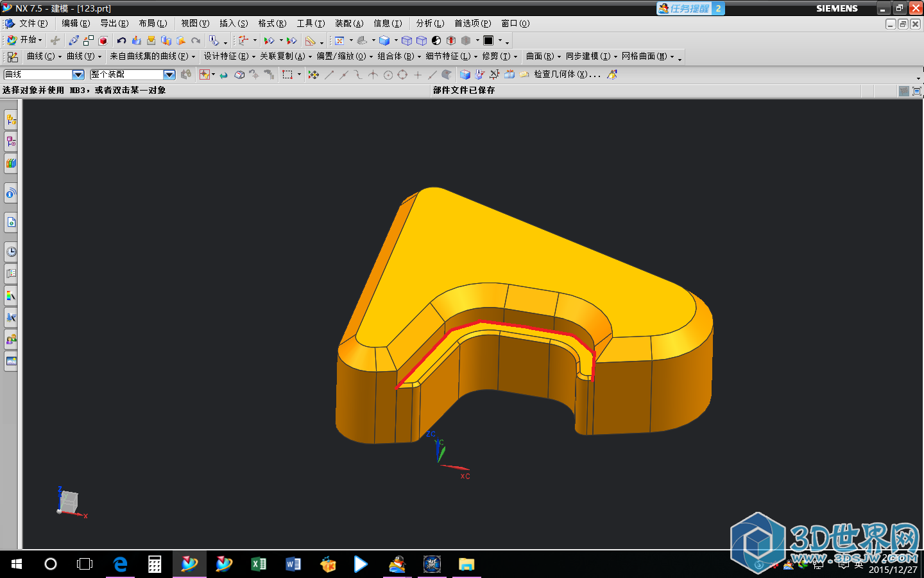The image size is (924, 578).
Task: Toggle the Control Point snap option
Action: (x=358, y=74)
